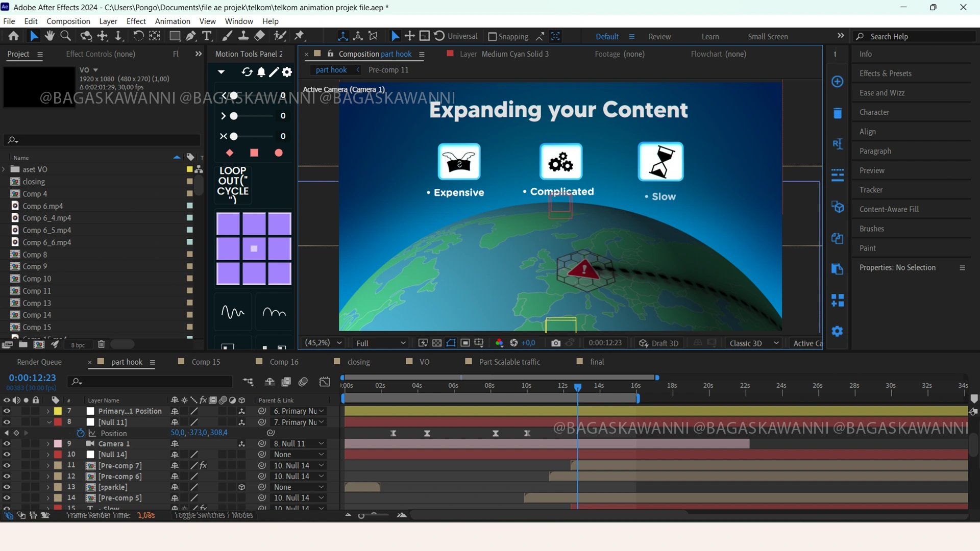Select the Pen tool
980x551 pixels.
coord(191,36)
